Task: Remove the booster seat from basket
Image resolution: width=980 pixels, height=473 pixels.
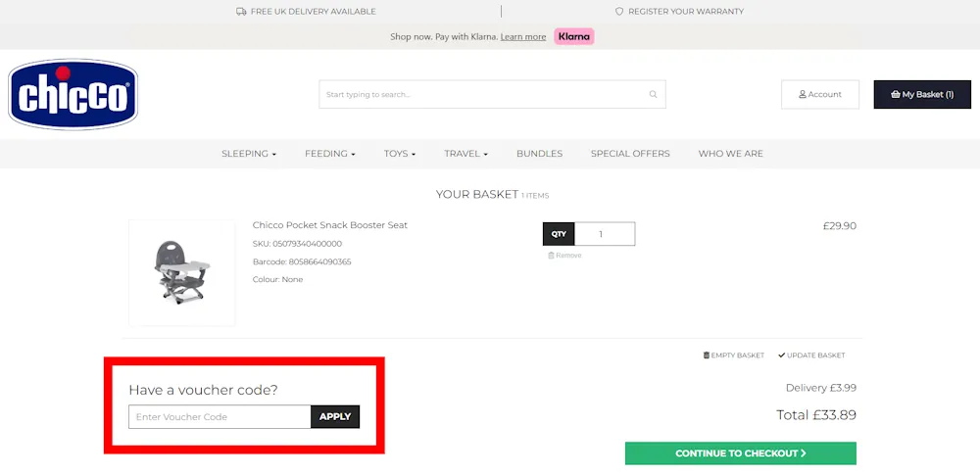Action: [564, 256]
